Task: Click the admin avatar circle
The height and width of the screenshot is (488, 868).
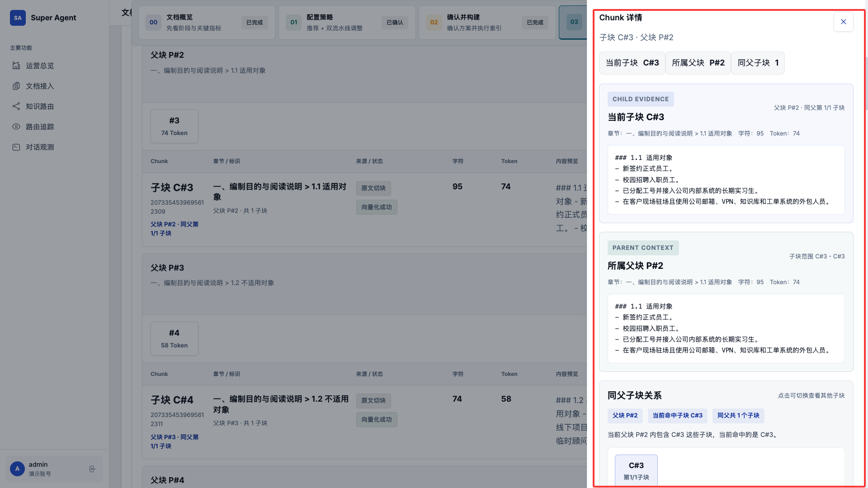Action: tap(17, 469)
